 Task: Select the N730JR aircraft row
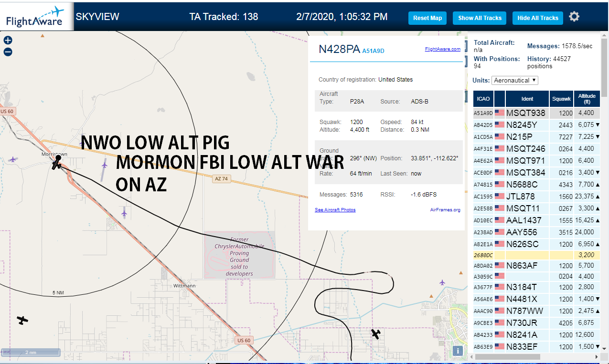point(536,323)
